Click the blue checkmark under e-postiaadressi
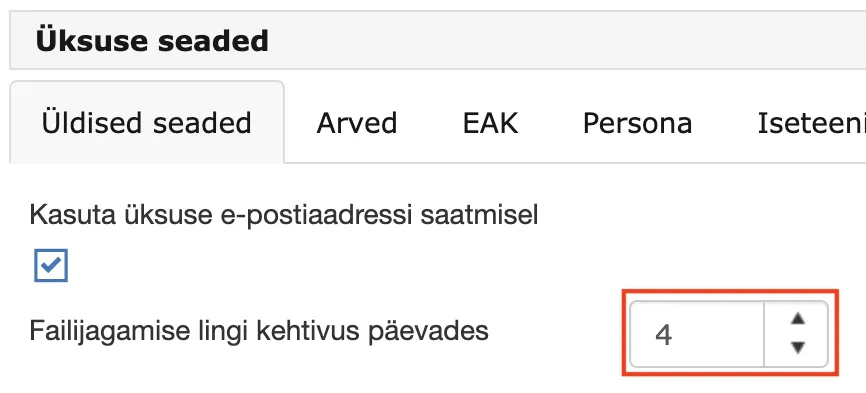866x393 pixels. (51, 265)
